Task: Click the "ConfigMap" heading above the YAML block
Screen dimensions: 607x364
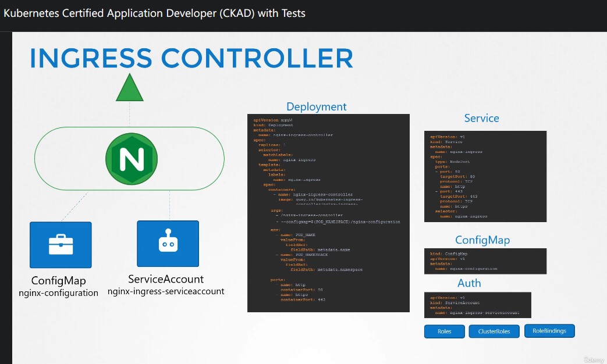Action: tap(482, 240)
